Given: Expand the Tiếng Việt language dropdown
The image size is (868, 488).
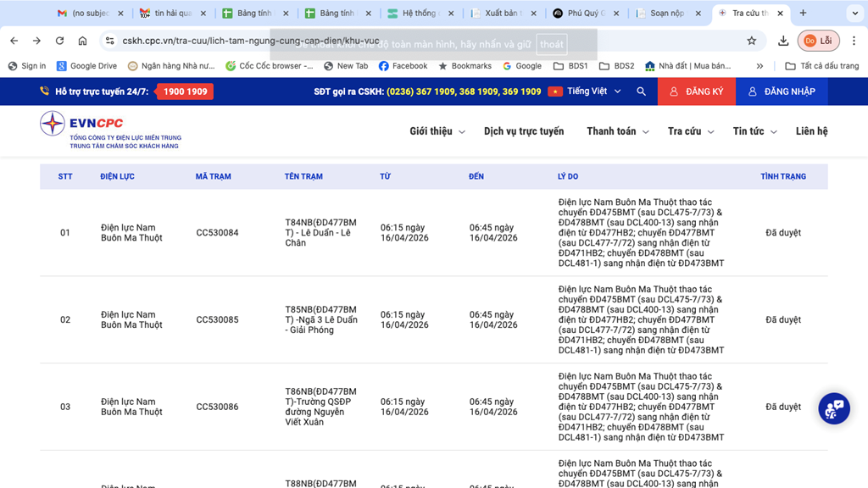Looking at the screenshot, I should (x=585, y=91).
